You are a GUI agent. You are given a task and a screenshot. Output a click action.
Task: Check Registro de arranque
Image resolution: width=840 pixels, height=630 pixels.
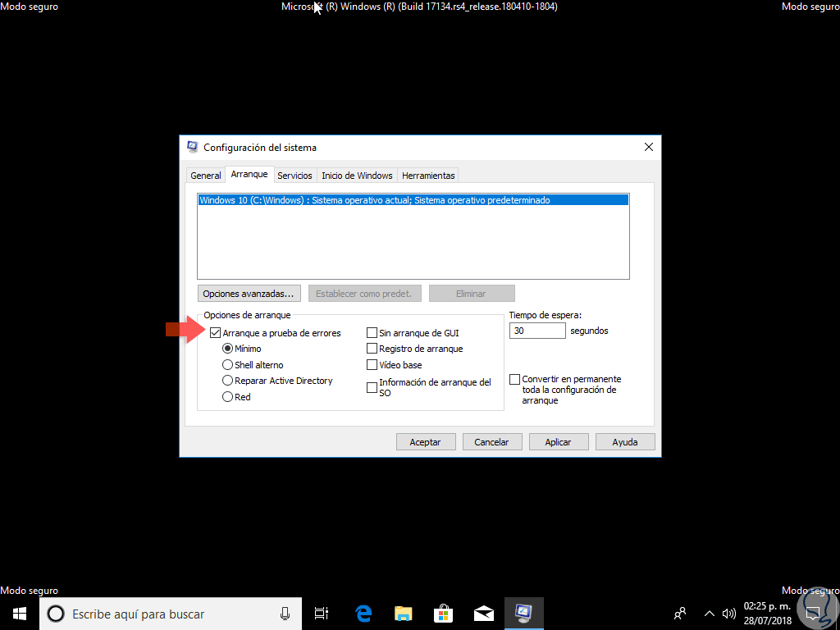point(372,349)
